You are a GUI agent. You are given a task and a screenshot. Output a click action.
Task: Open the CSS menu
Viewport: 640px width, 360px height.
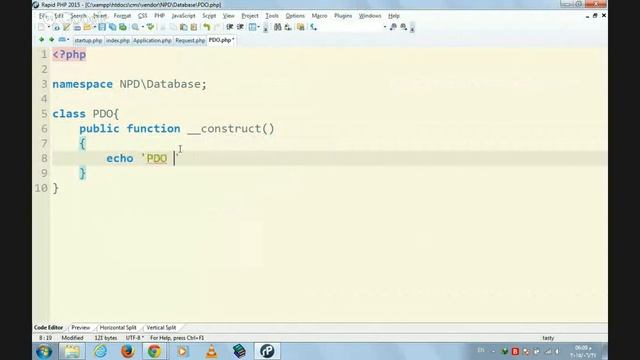coord(142,16)
